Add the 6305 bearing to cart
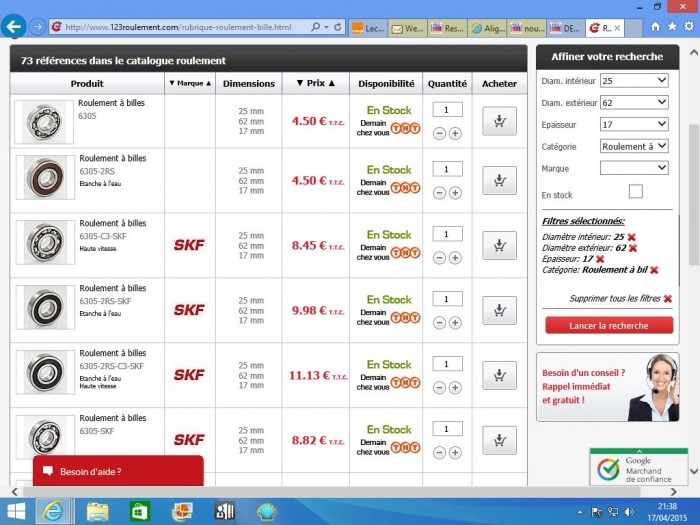Image resolution: width=700 pixels, height=525 pixels. pos(499,121)
